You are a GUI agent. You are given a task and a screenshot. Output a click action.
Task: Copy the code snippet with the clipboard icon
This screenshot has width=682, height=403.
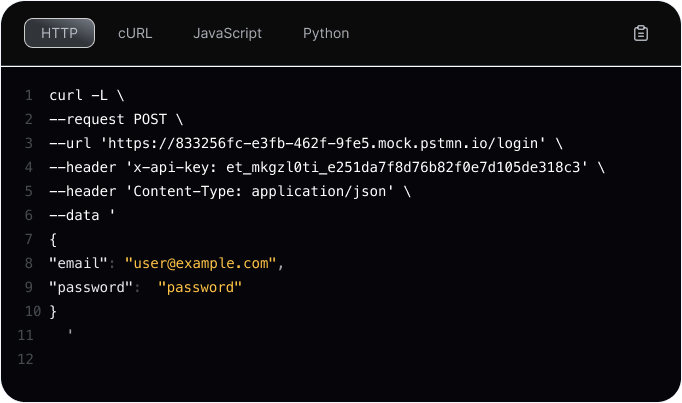coord(641,34)
